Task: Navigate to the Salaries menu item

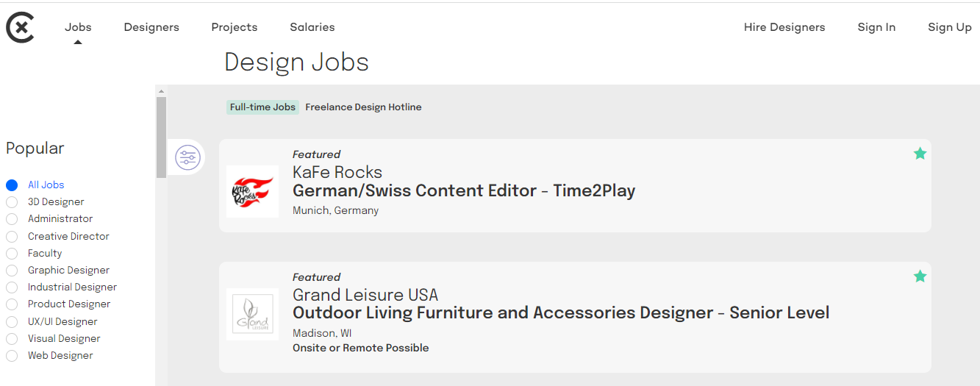Action: [x=312, y=27]
